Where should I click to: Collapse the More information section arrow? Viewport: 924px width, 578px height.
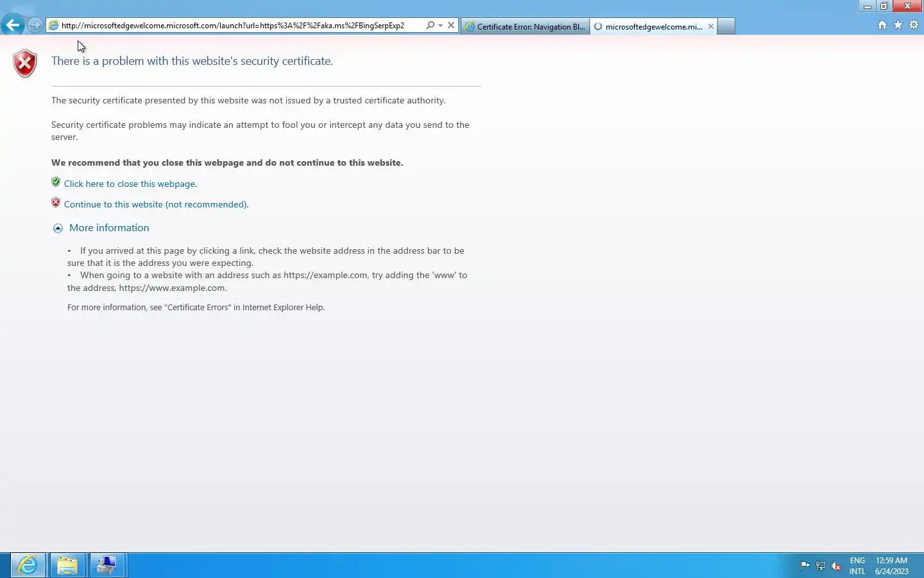[58, 228]
